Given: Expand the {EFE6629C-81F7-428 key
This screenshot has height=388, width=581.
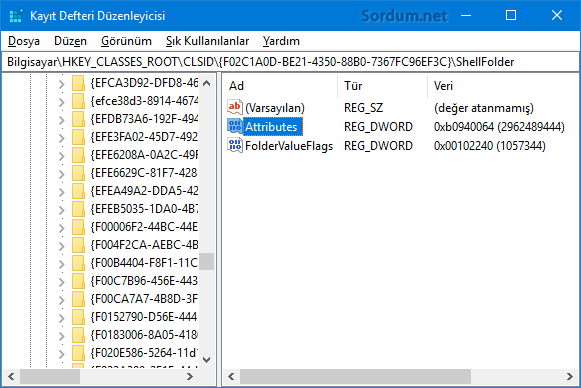Looking at the screenshot, I should pos(62,174).
